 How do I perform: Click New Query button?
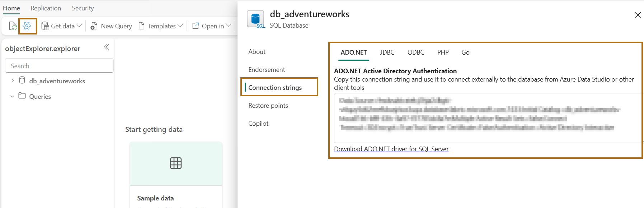click(x=111, y=26)
